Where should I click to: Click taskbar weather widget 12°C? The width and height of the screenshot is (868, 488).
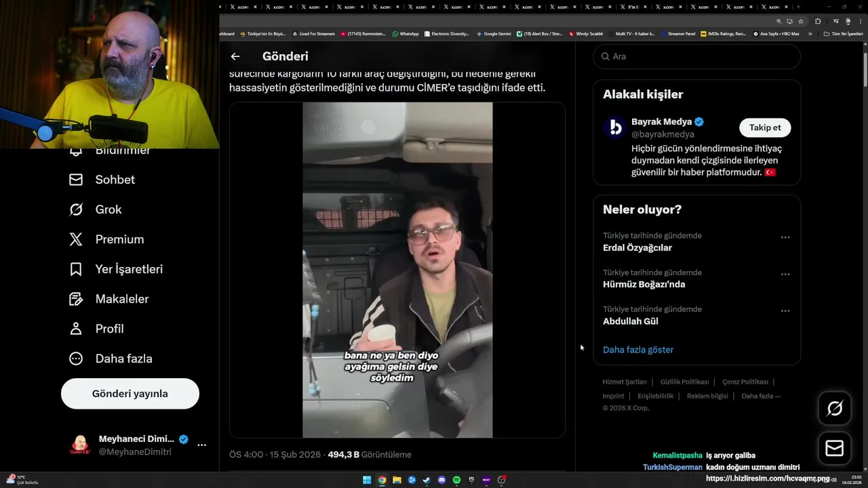[x=23, y=480]
